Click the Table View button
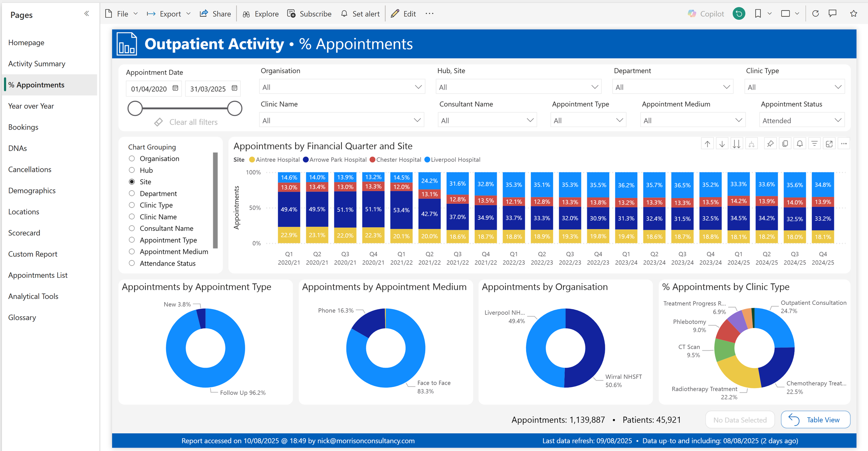The image size is (868, 451). pos(815,420)
